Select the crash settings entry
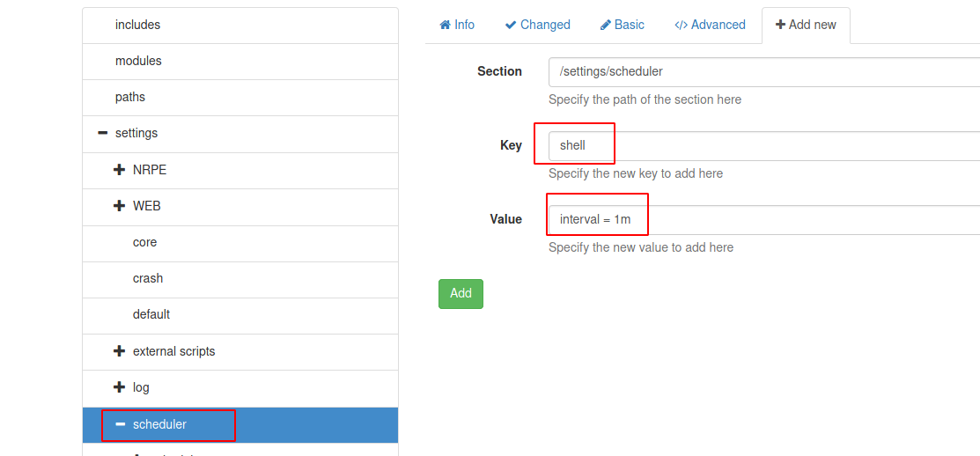 148,278
